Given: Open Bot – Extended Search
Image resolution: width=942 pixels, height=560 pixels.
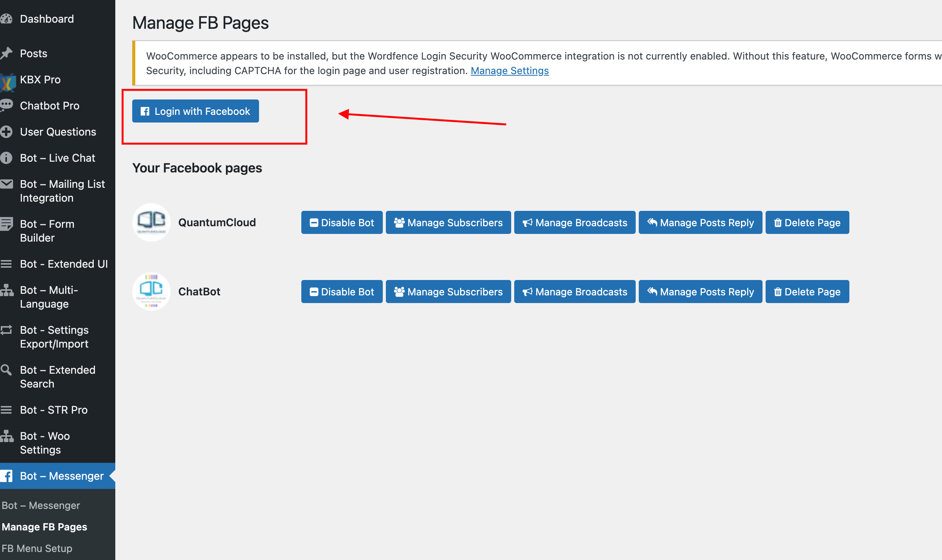Looking at the screenshot, I should (58, 377).
